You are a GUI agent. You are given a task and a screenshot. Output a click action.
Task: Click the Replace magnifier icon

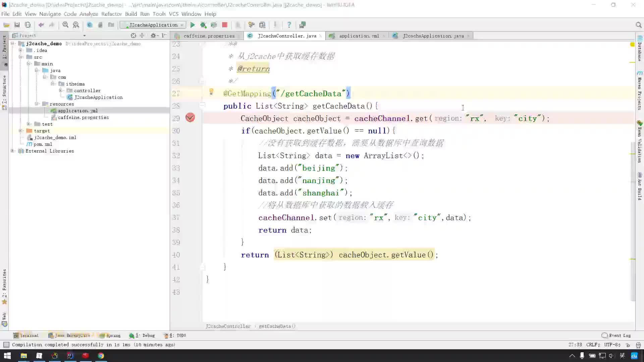coord(76,25)
